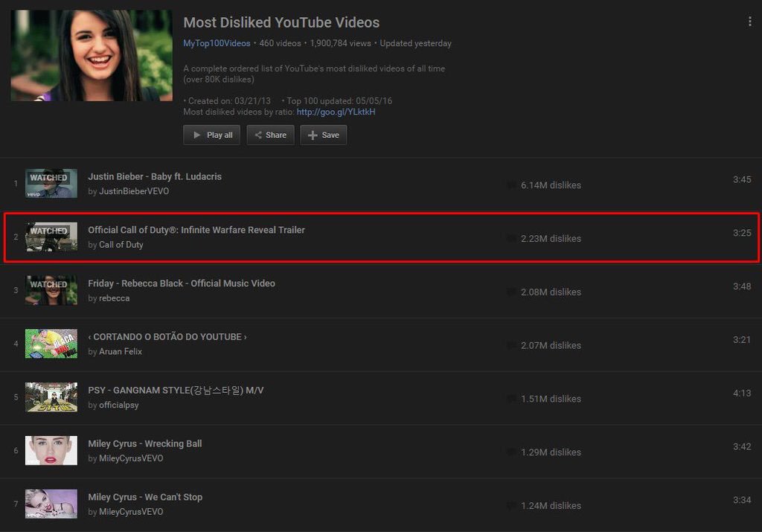Open PSY - GANGNAM STYLE M/V video title
Viewport: 762px width, 532px height.
(x=176, y=390)
